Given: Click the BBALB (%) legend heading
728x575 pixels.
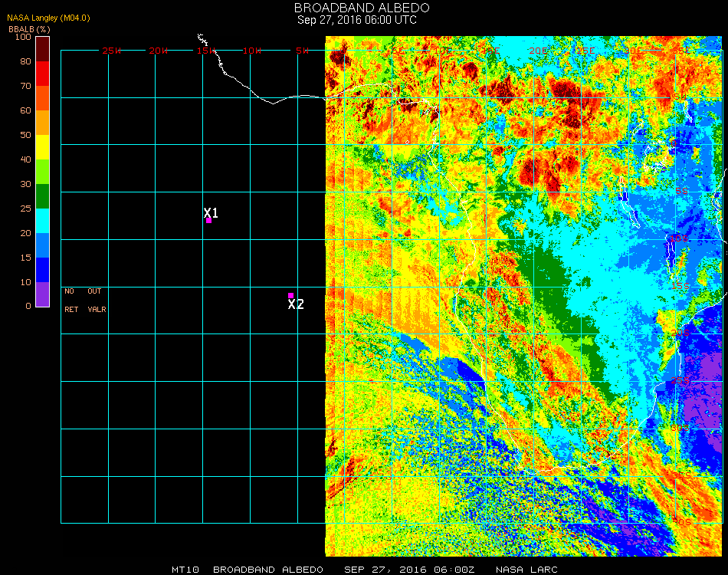Looking at the screenshot, I should (x=28, y=29).
